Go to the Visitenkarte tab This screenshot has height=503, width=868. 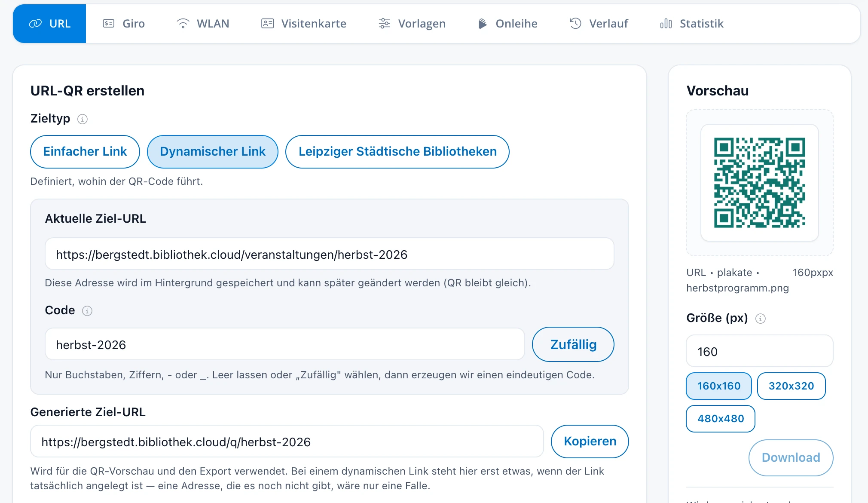coord(304,24)
